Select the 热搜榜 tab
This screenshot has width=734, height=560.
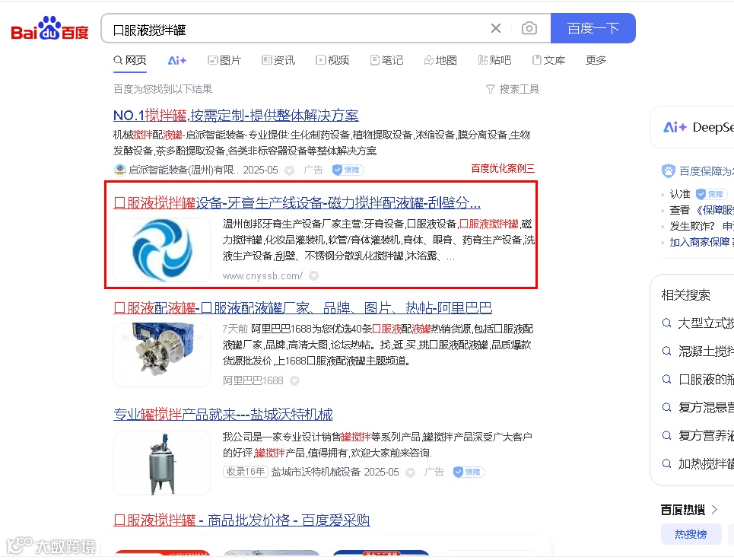tap(691, 534)
